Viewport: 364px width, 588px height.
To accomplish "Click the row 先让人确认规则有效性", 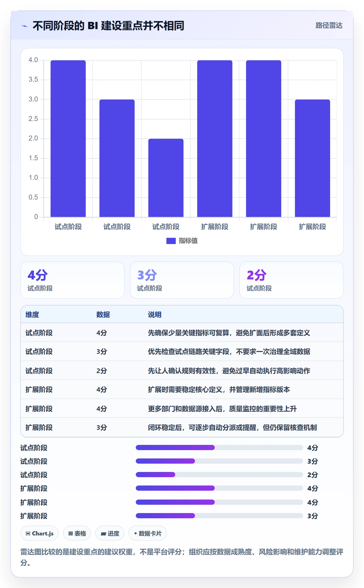I will click(182, 370).
